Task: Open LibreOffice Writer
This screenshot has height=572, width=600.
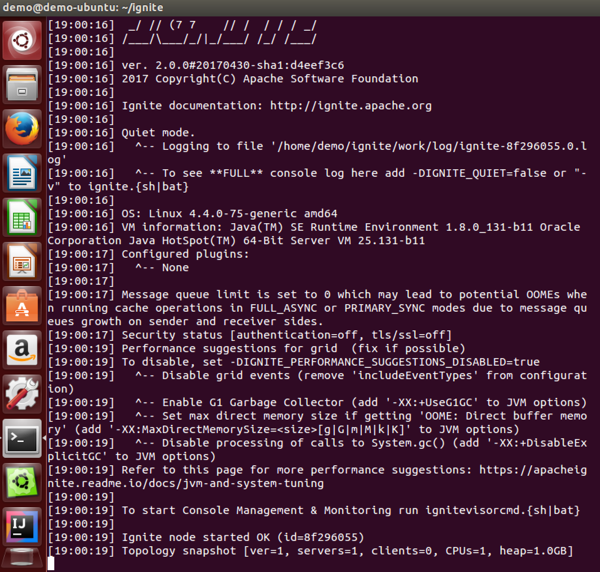Action: [22, 173]
